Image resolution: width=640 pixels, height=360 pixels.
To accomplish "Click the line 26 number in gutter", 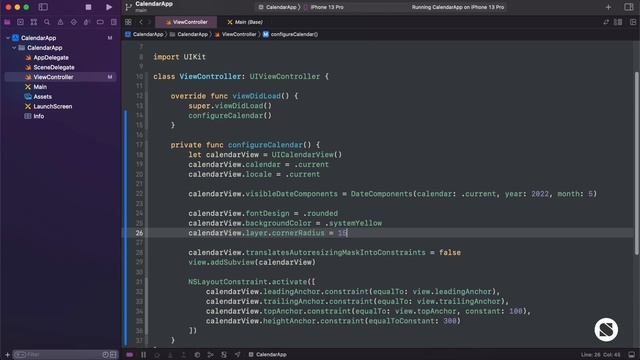I will click(139, 233).
